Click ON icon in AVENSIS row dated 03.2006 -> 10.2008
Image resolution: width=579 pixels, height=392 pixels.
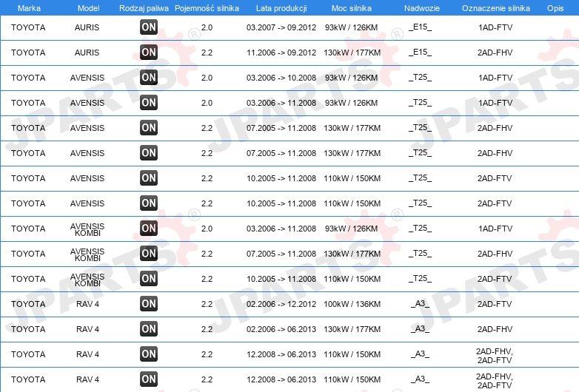149,77
